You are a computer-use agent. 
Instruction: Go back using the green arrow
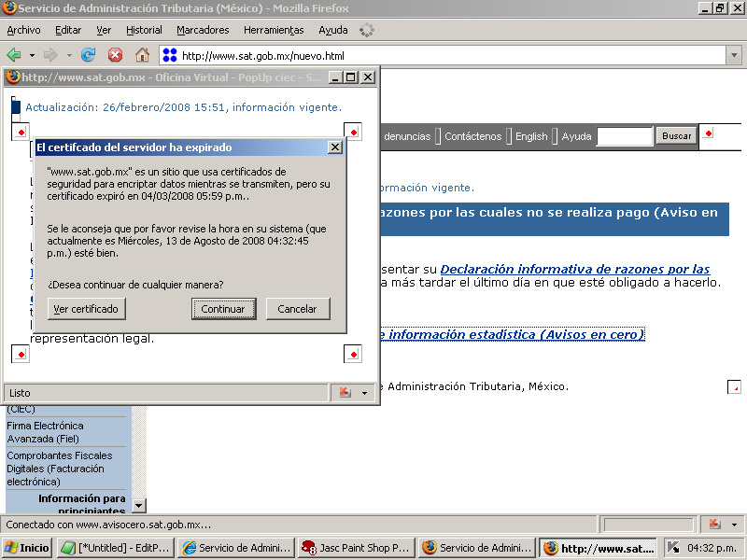click(14, 55)
